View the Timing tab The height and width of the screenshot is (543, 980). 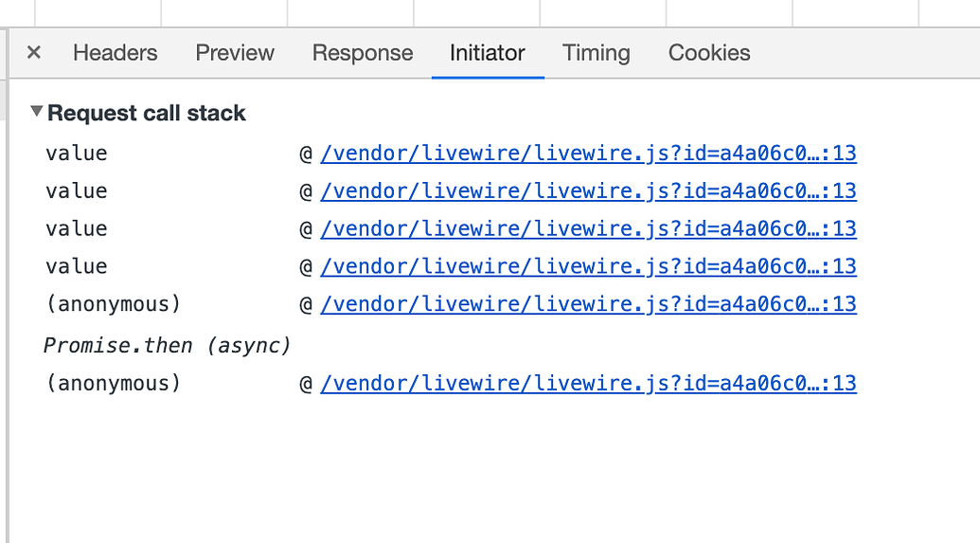click(597, 53)
